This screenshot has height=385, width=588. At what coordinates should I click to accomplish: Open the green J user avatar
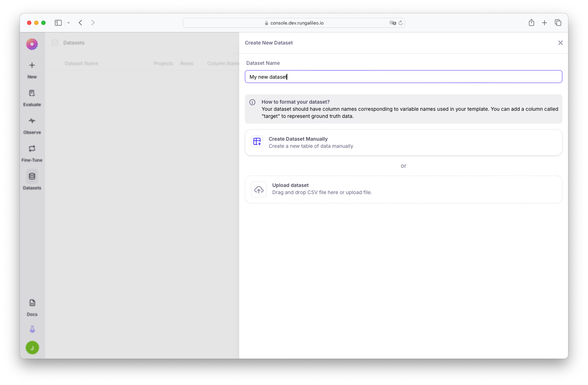click(32, 348)
